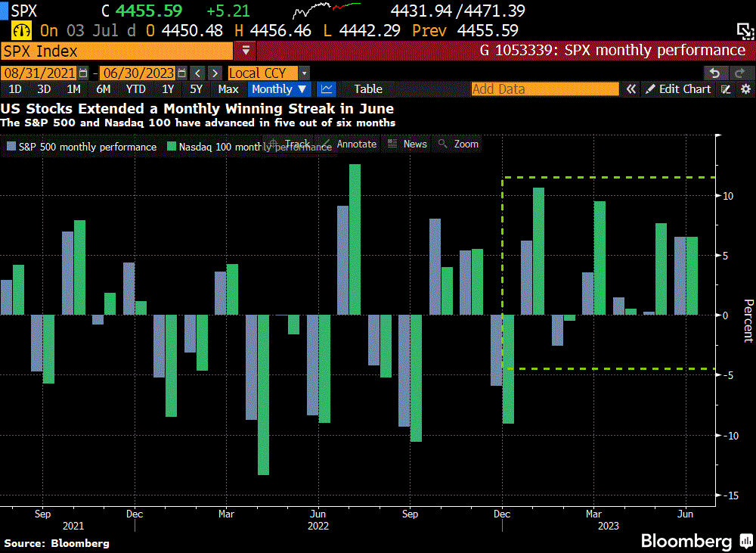Click the last price value 4455.59
The height and width of the screenshot is (553, 756).
(149, 11)
